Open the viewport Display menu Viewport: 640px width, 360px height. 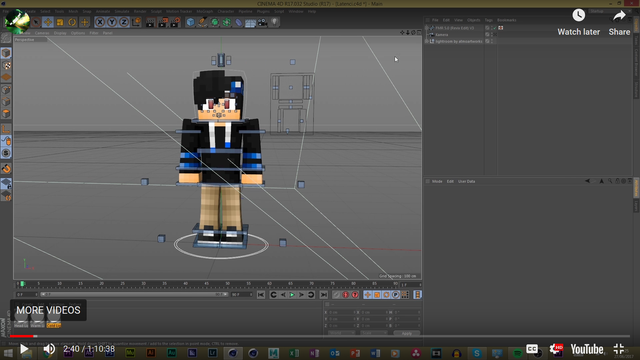(x=60, y=33)
